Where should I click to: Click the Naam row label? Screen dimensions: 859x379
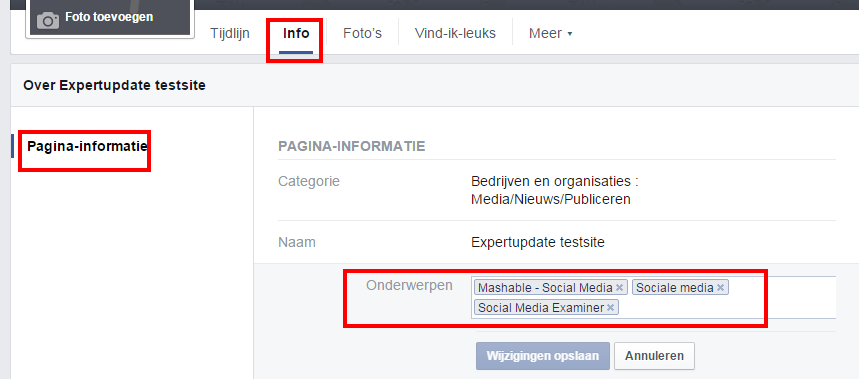297,242
